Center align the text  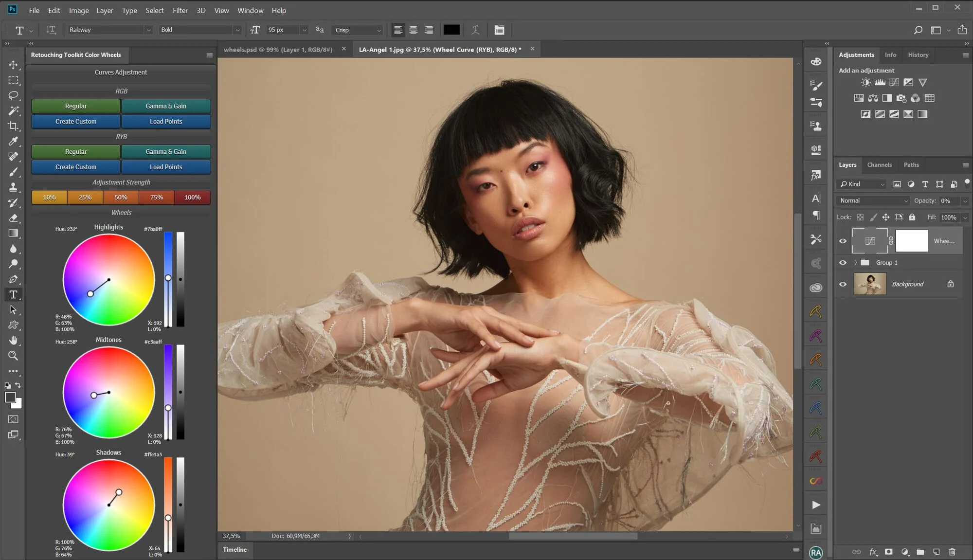tap(414, 30)
